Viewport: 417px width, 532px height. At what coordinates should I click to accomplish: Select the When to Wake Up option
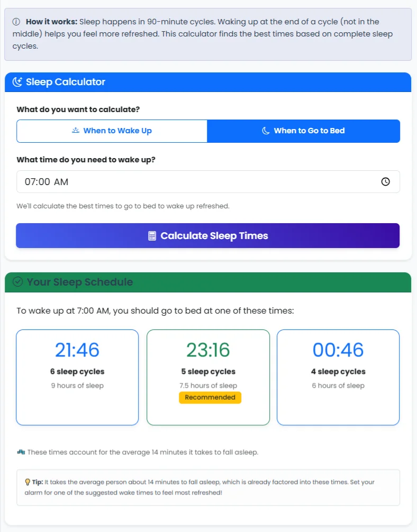112,131
